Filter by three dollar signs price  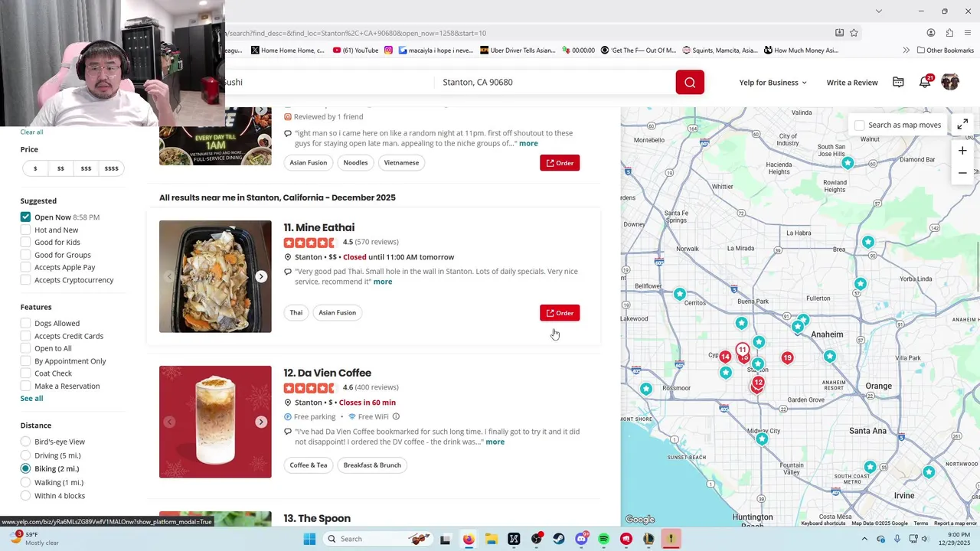86,168
